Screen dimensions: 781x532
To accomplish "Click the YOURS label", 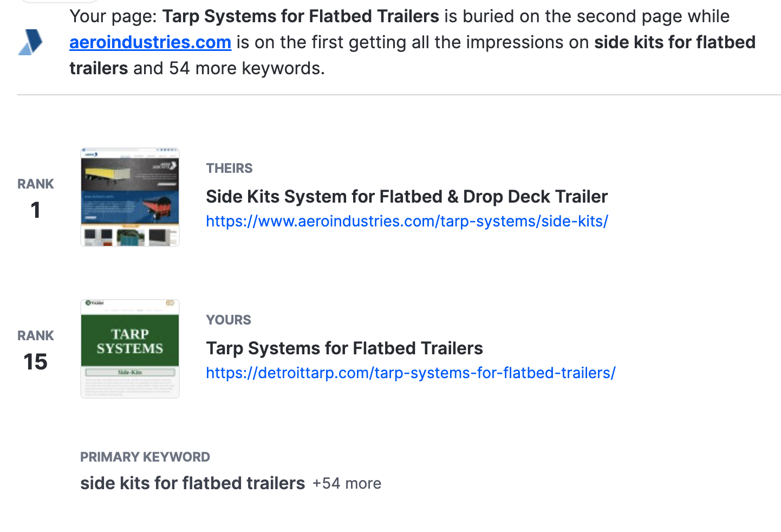I will [228, 320].
